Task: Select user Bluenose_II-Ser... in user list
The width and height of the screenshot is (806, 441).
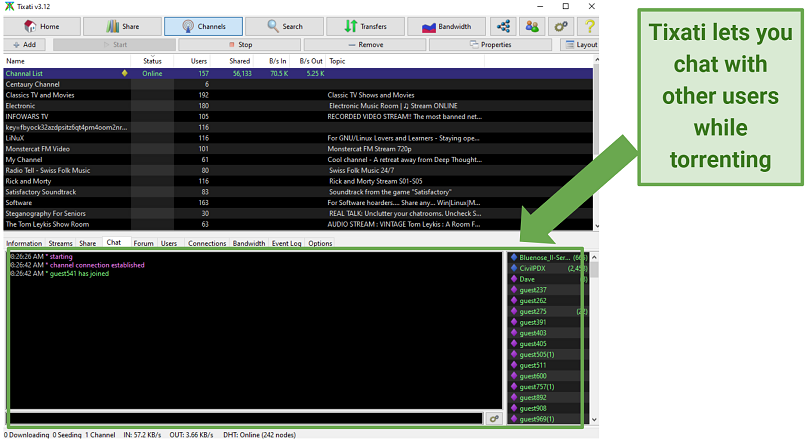Action: click(548, 258)
